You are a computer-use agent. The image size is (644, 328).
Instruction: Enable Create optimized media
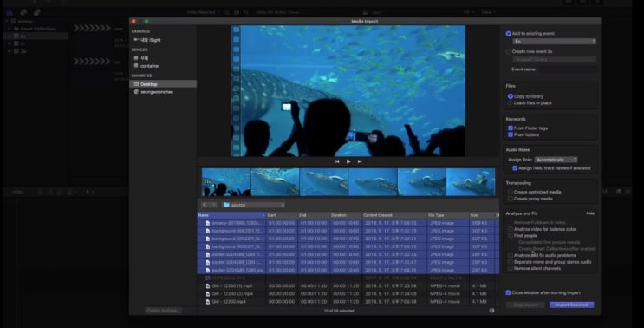click(x=511, y=192)
